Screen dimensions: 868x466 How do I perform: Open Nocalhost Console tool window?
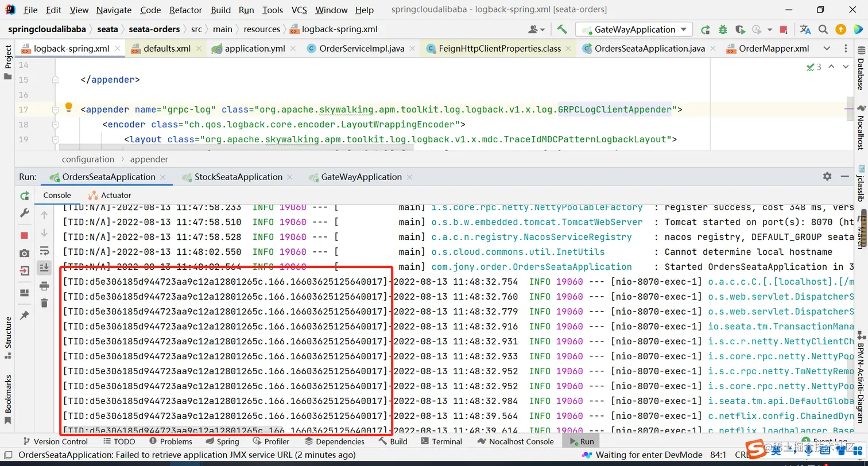514,441
